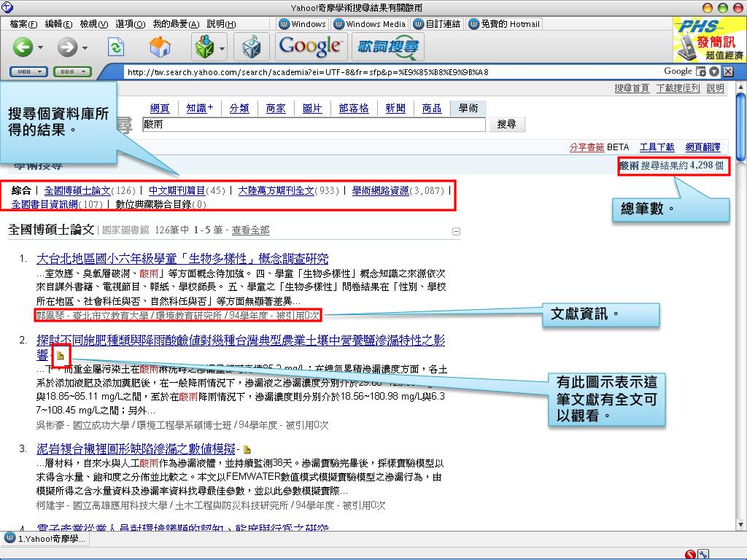Click the 搜尋 search button
Image resolution: width=747 pixels, height=560 pixels.
click(506, 124)
